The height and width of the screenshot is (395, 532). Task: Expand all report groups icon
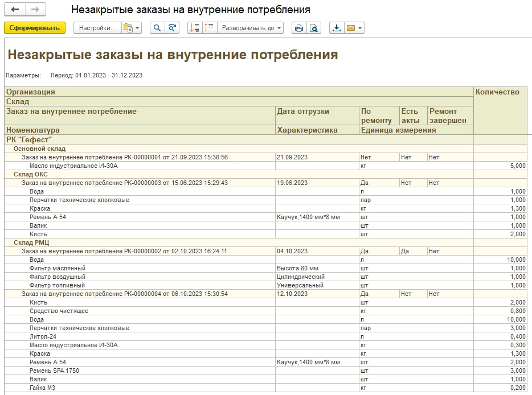point(209,28)
